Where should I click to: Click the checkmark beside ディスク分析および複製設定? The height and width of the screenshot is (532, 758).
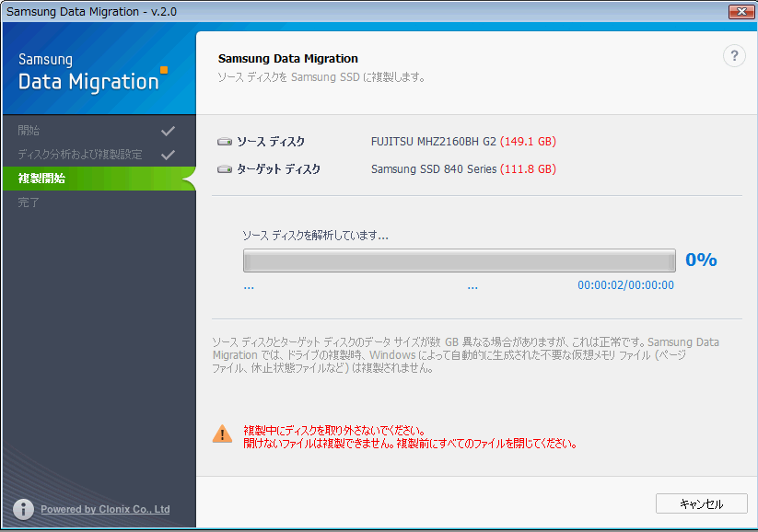[x=168, y=155]
